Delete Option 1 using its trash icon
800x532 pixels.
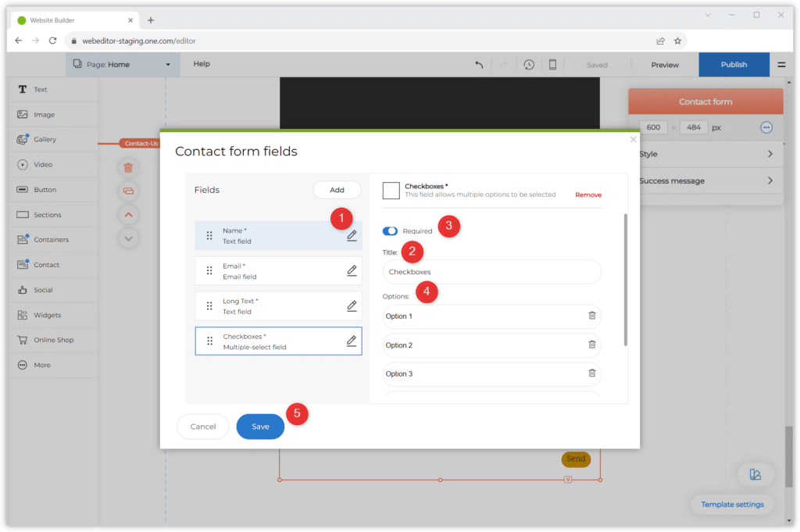(591, 316)
